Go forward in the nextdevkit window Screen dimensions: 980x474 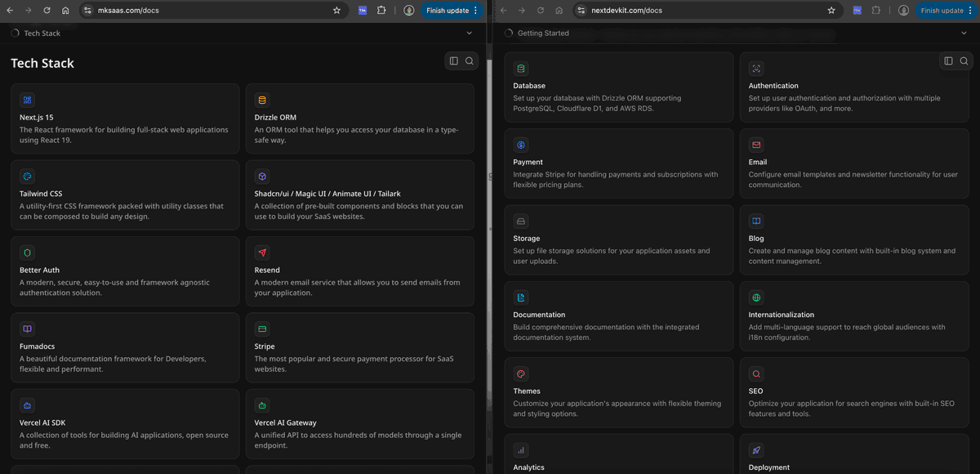coord(522,11)
